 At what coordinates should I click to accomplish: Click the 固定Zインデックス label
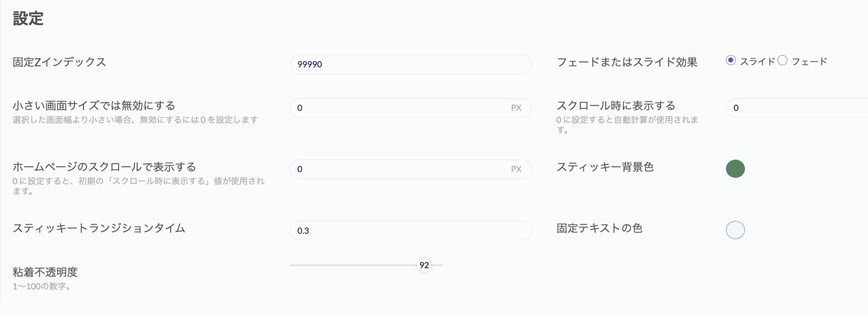[x=59, y=62]
